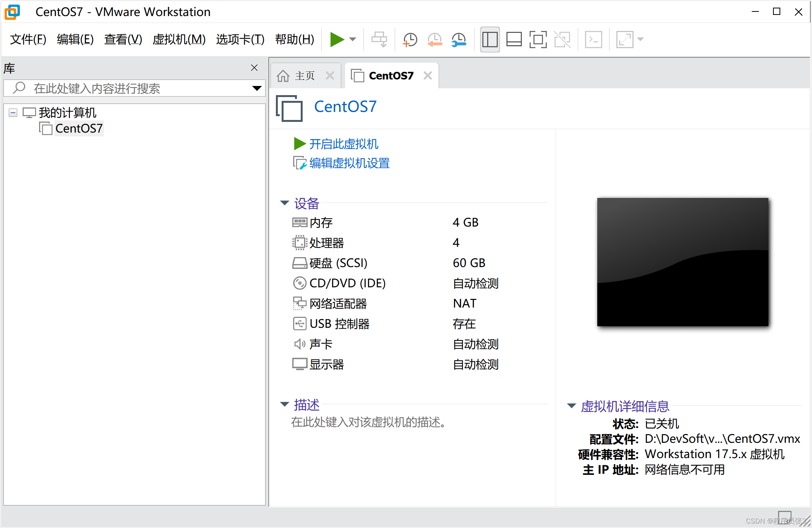
Task: Open the 编辑(E) menu
Action: [75, 39]
